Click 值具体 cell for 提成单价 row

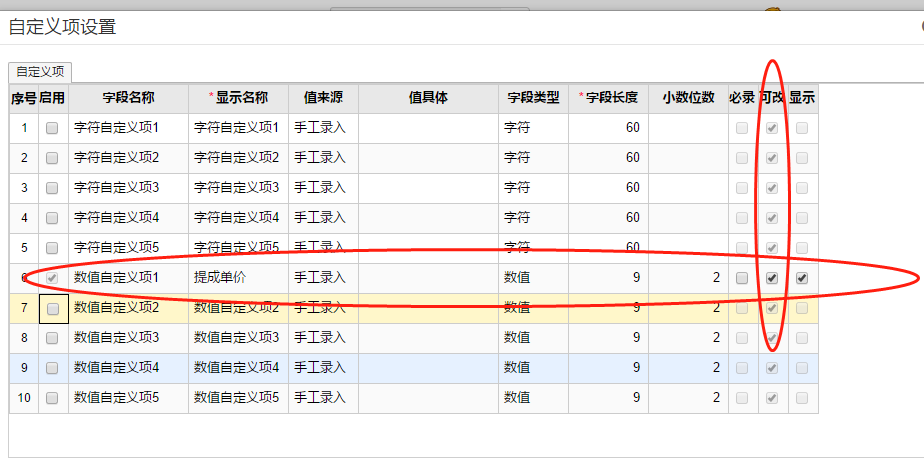[428, 278]
